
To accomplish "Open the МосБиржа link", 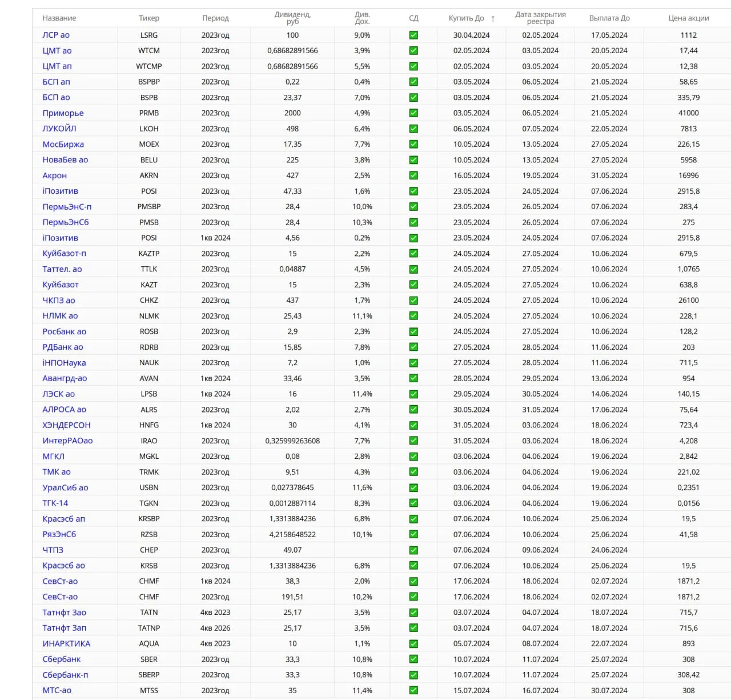I will tap(63, 144).
